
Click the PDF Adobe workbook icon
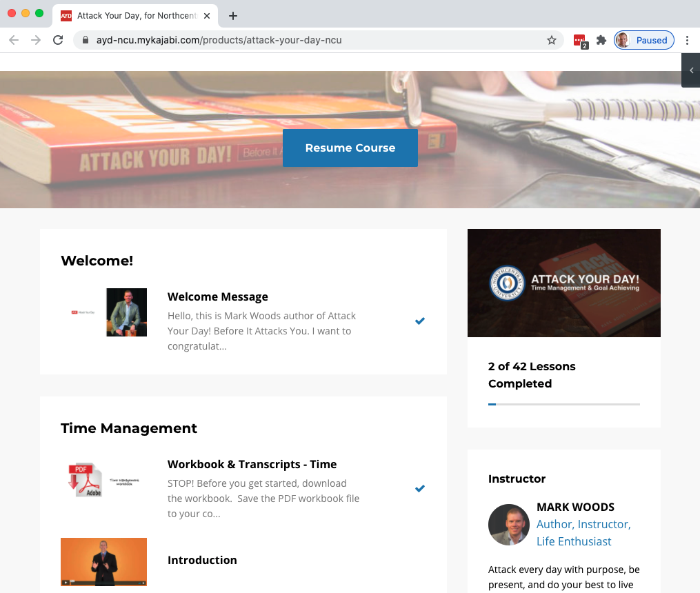86,480
